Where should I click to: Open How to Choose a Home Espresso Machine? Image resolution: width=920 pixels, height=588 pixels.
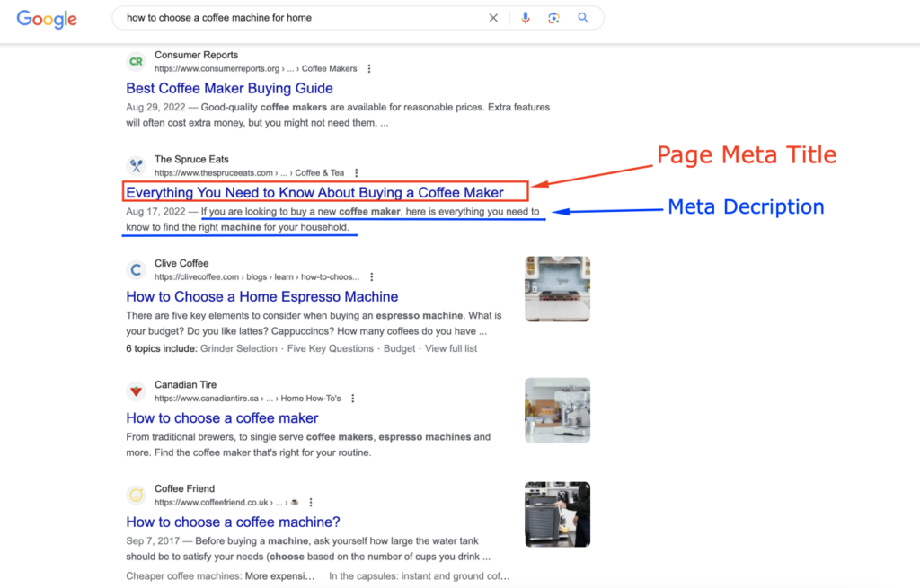(x=262, y=296)
